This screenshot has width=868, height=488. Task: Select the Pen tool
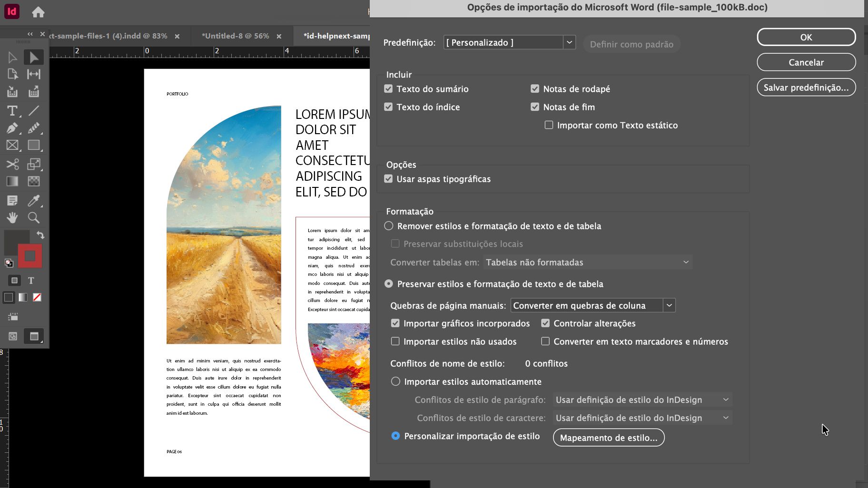[x=12, y=128]
